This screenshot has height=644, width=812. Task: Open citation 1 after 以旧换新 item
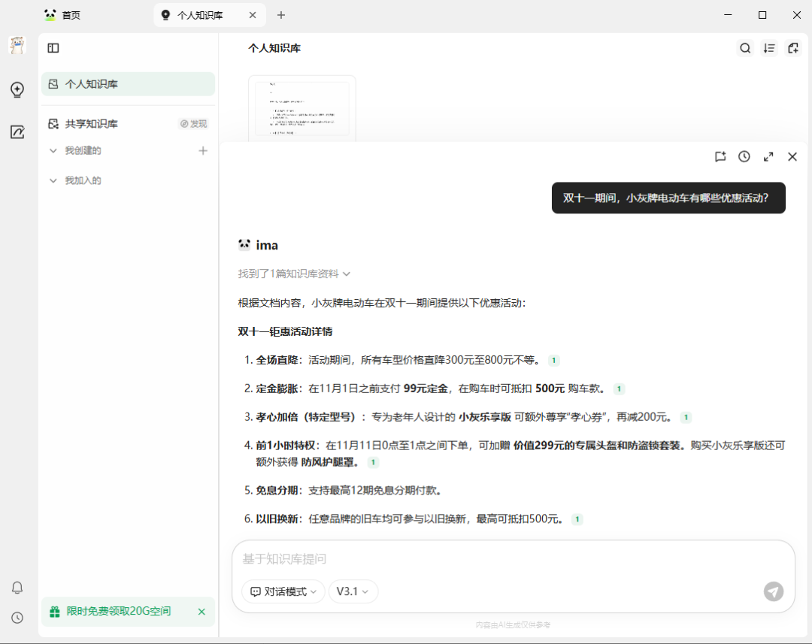click(577, 519)
